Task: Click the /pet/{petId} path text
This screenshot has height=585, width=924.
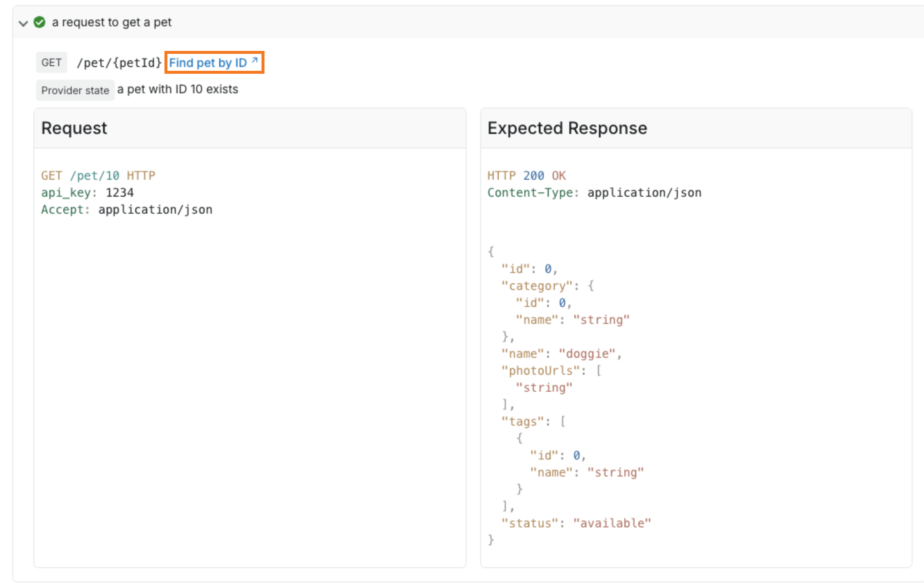Action: click(119, 63)
